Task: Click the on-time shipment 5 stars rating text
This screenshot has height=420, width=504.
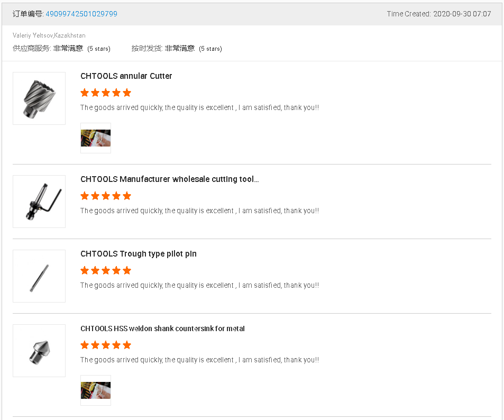Action: pos(210,49)
